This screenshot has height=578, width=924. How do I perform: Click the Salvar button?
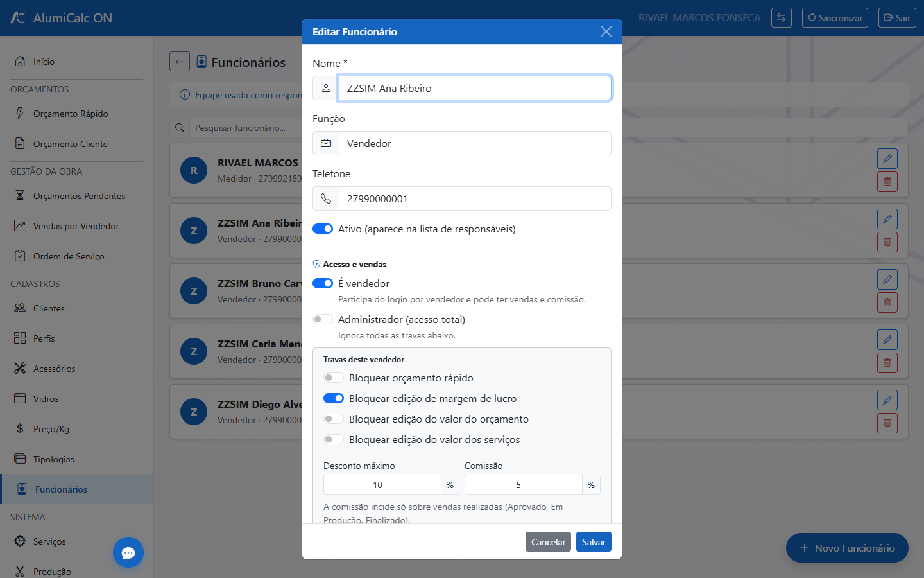point(594,542)
